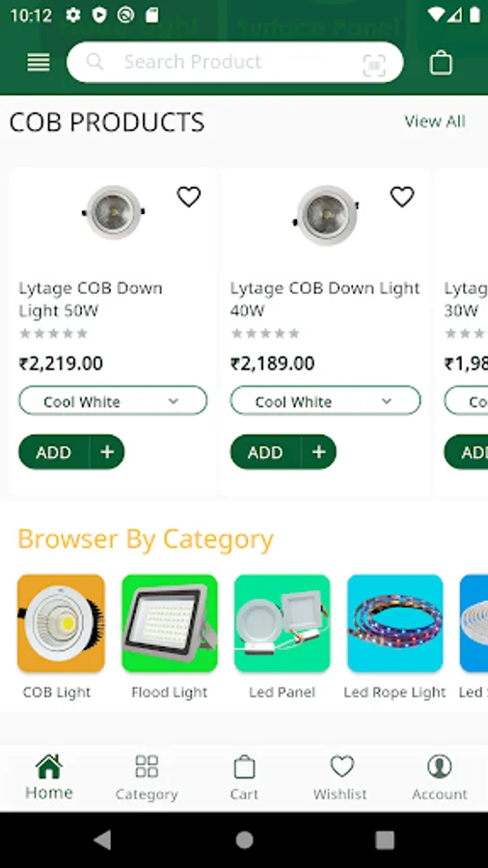This screenshot has height=868, width=488.
Task: Tap the Android back triangle button
Action: tap(103, 840)
